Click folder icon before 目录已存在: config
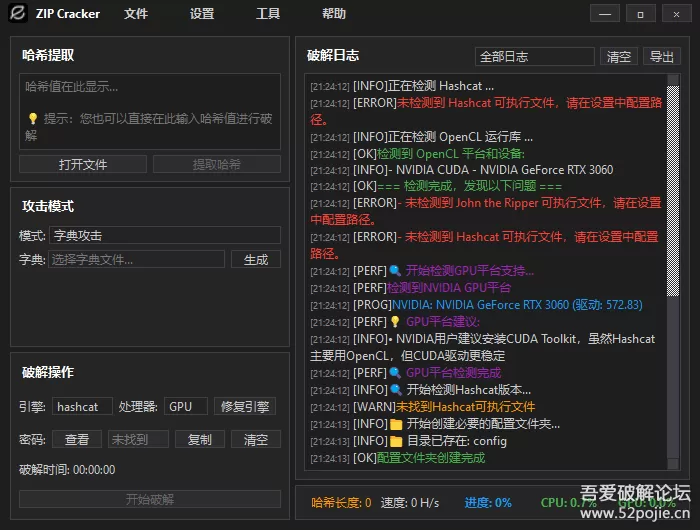The height and width of the screenshot is (530, 700). coord(396,441)
